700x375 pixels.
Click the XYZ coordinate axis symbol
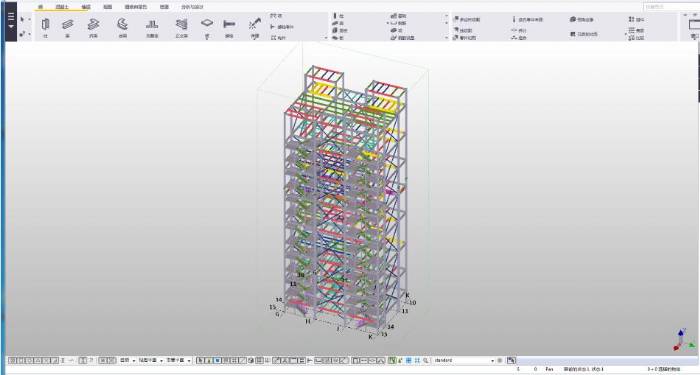tap(683, 340)
